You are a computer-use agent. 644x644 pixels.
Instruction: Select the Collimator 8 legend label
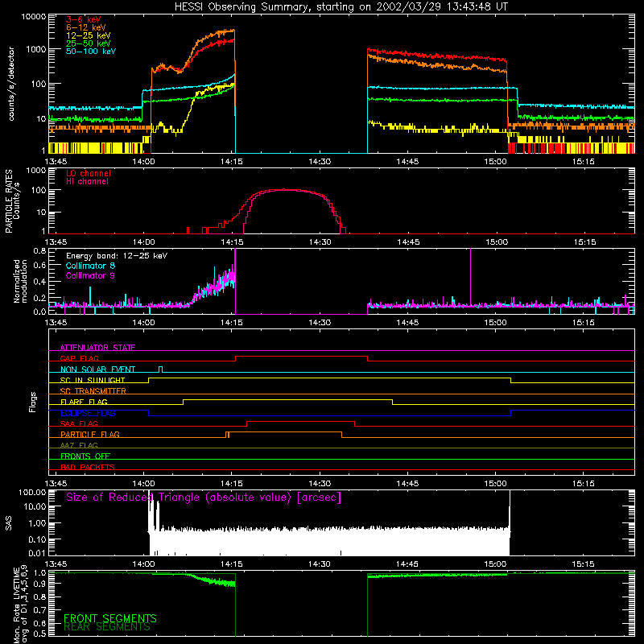click(x=91, y=266)
